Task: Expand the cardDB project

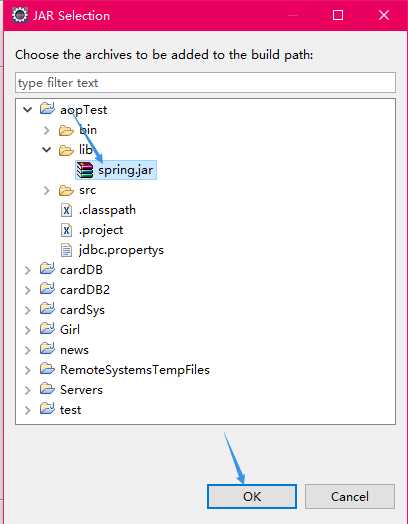Action: pyautogui.click(x=28, y=270)
